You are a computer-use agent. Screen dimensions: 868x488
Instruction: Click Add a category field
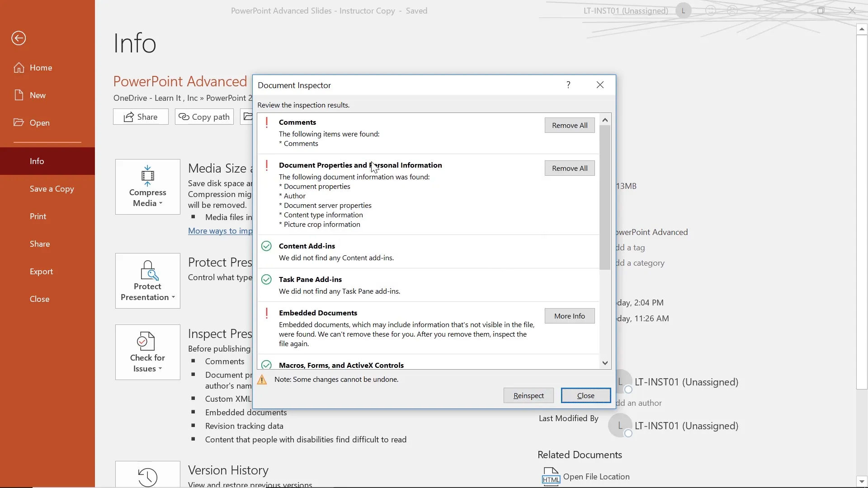click(x=640, y=263)
